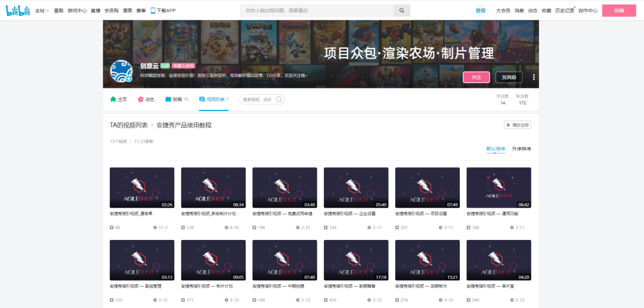The height and width of the screenshot is (308, 644).
Task: Click the 主页 home icon tab
Action: pyautogui.click(x=118, y=99)
